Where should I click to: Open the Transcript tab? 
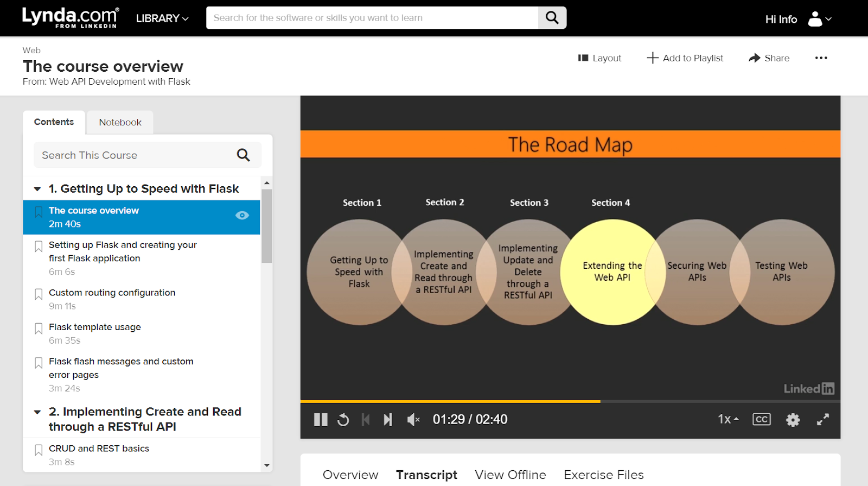[426, 475]
